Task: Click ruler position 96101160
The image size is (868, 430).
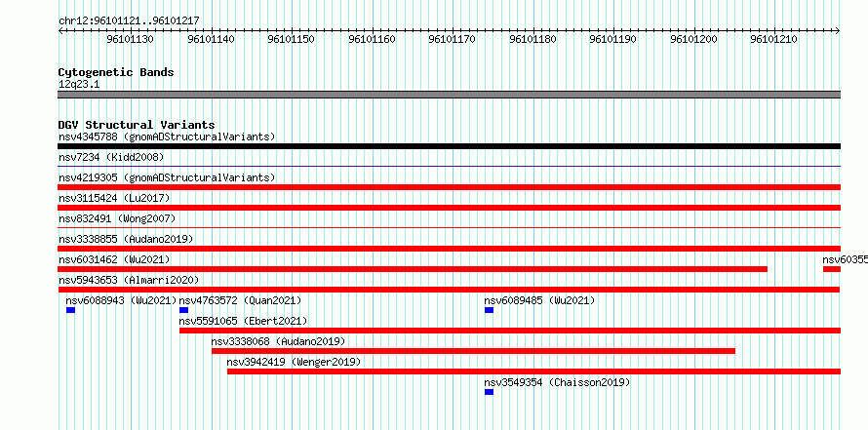Action: point(372,39)
